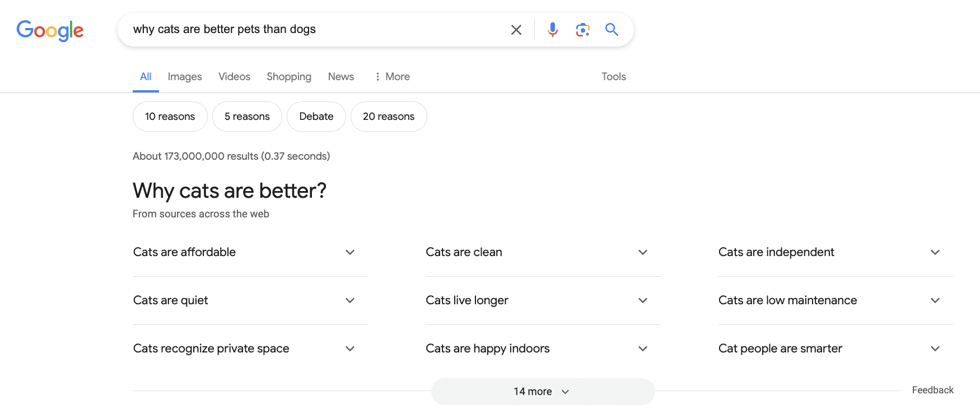Expand the Cats are clean answer
This screenshot has width=980, height=418.
[642, 252]
